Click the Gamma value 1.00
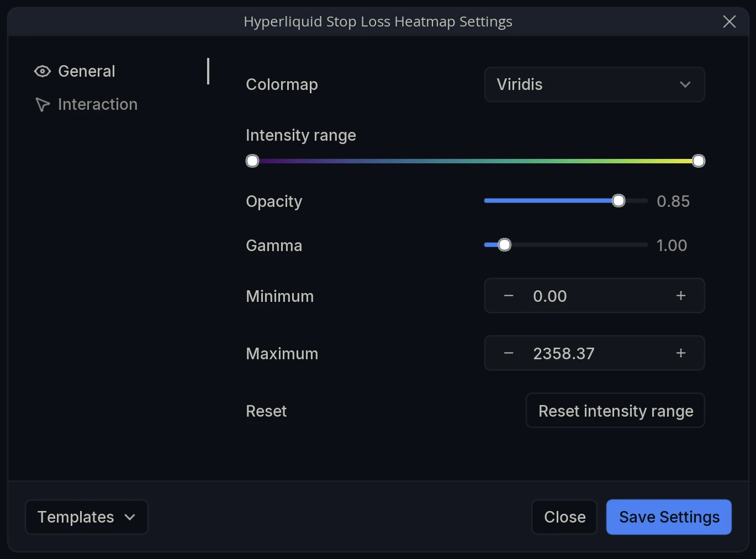This screenshot has width=756, height=559. coord(672,246)
